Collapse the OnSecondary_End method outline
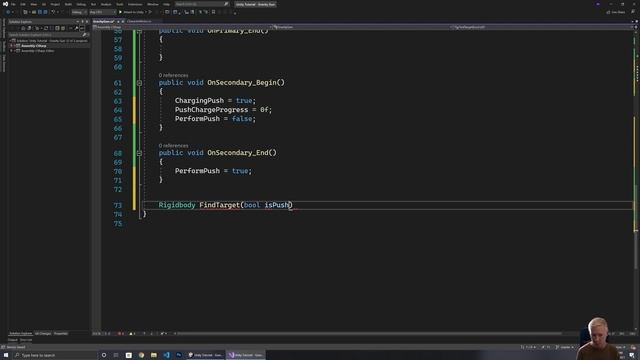The height and width of the screenshot is (360, 640). (x=139, y=153)
